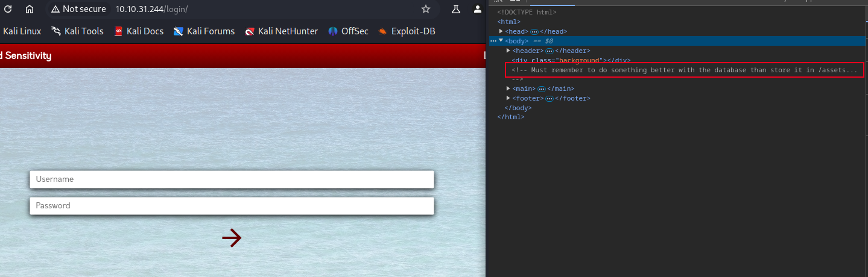
Task: Open the actions menu beside body node
Action: point(493,41)
